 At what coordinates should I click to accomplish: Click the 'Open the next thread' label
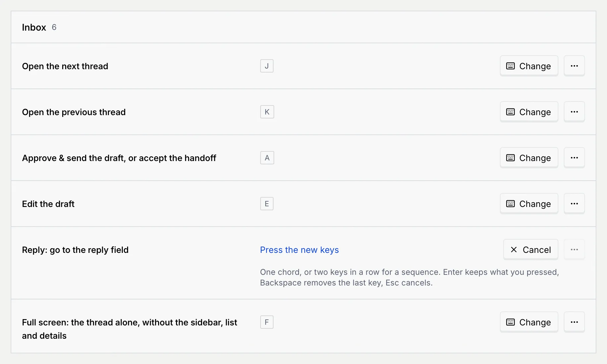pyautogui.click(x=65, y=66)
